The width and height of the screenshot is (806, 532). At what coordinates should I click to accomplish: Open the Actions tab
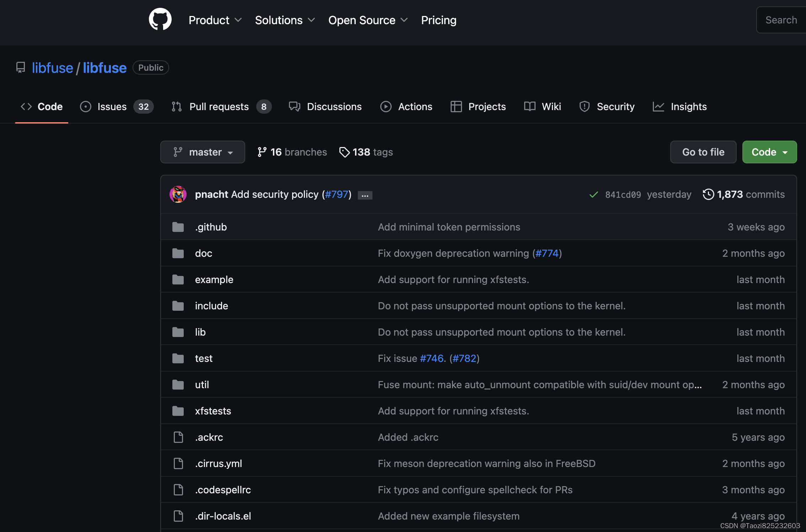pos(406,107)
